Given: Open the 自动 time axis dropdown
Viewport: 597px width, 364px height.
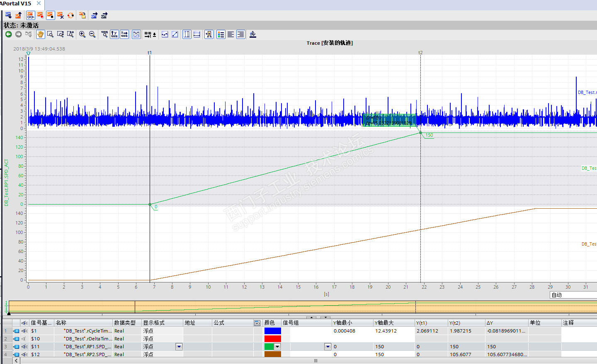Looking at the screenshot, I should 573,295.
